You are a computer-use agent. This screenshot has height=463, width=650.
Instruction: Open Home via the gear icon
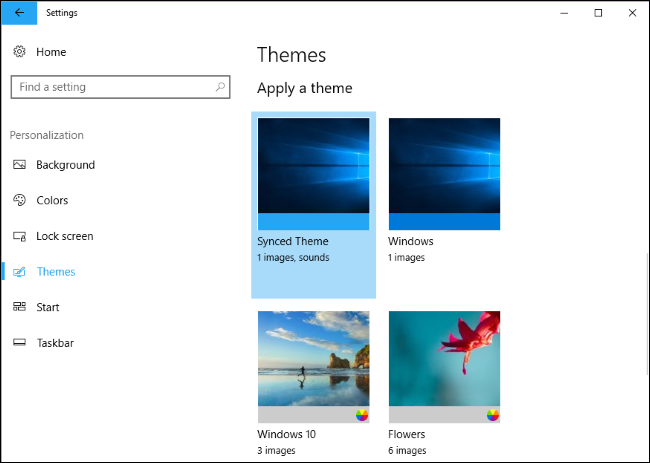click(19, 52)
